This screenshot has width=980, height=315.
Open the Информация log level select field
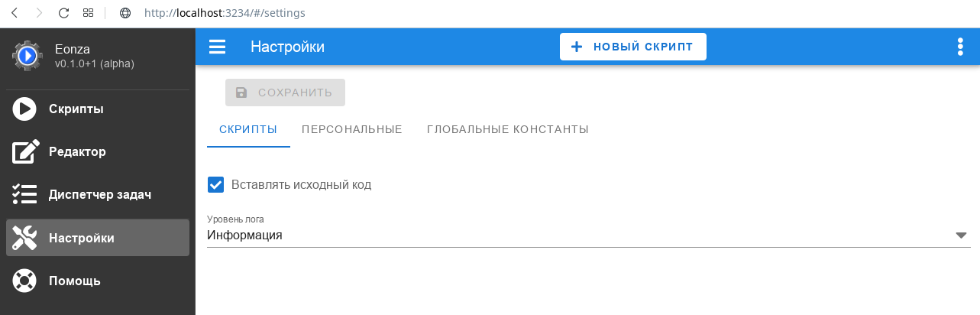(x=588, y=230)
